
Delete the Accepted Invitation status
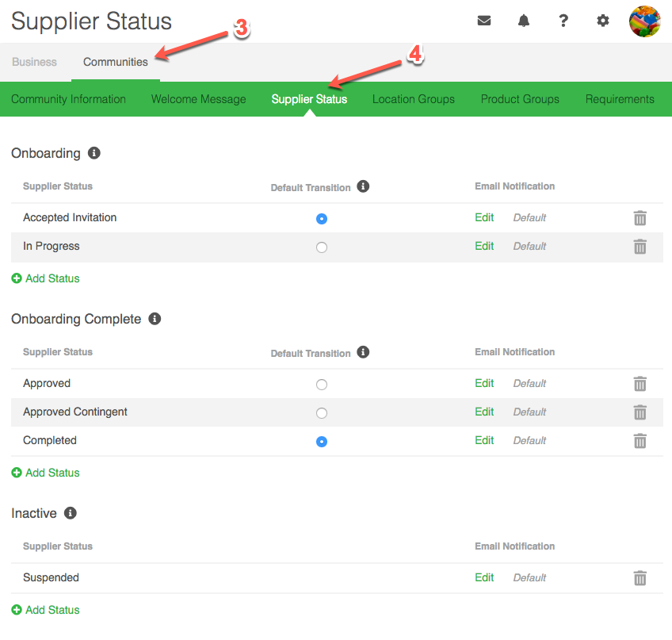pyautogui.click(x=640, y=218)
